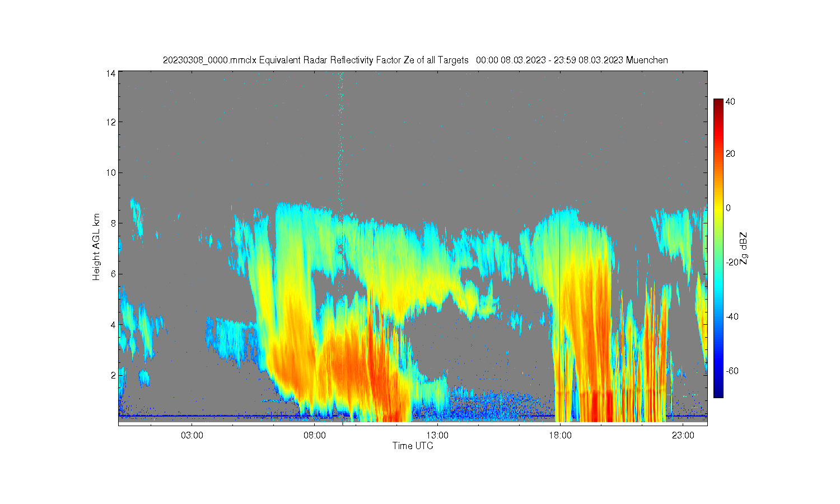Click the plot title text
This screenshot has width=840, height=504.
[415, 60]
